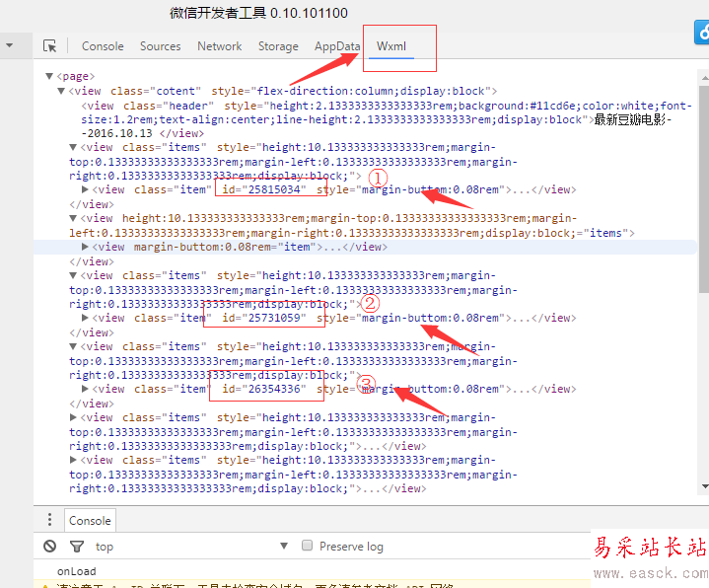Clear console with the ban icon
The width and height of the screenshot is (709, 588).
coord(49,547)
